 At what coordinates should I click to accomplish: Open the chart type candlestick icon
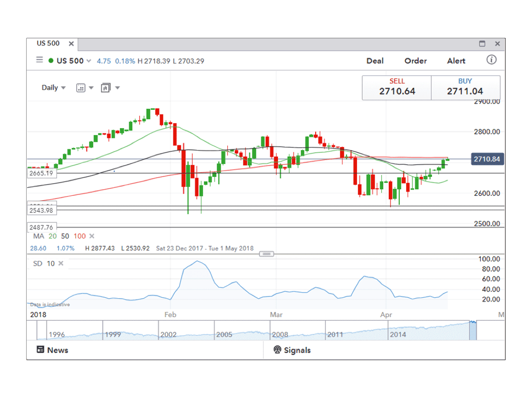click(106, 88)
